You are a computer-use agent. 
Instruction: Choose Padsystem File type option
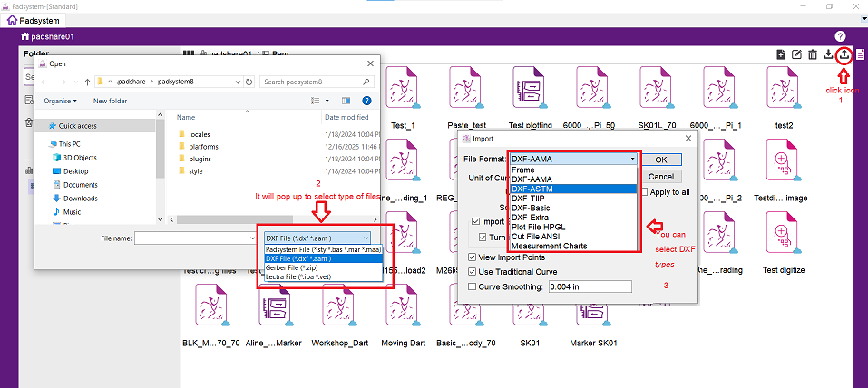pyautogui.click(x=323, y=249)
